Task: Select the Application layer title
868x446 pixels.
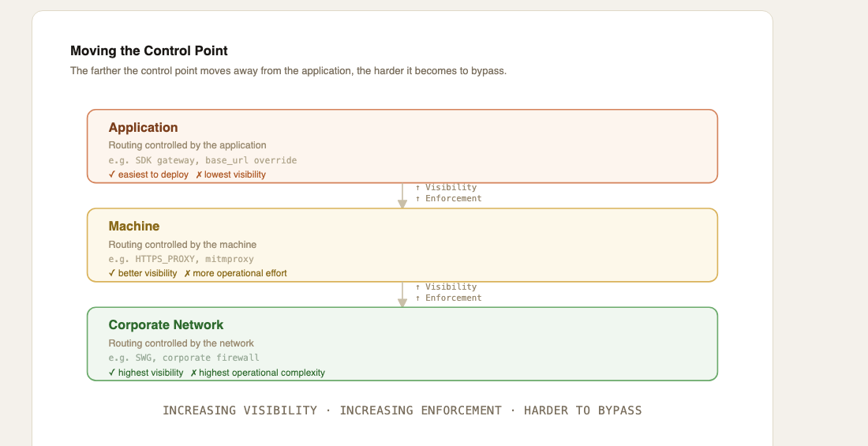Action: tap(144, 127)
